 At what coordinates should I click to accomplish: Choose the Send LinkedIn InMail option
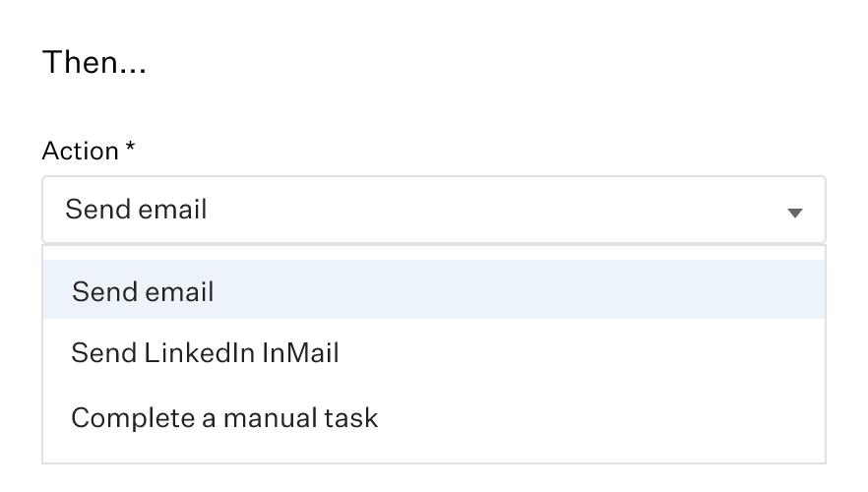click(x=205, y=353)
